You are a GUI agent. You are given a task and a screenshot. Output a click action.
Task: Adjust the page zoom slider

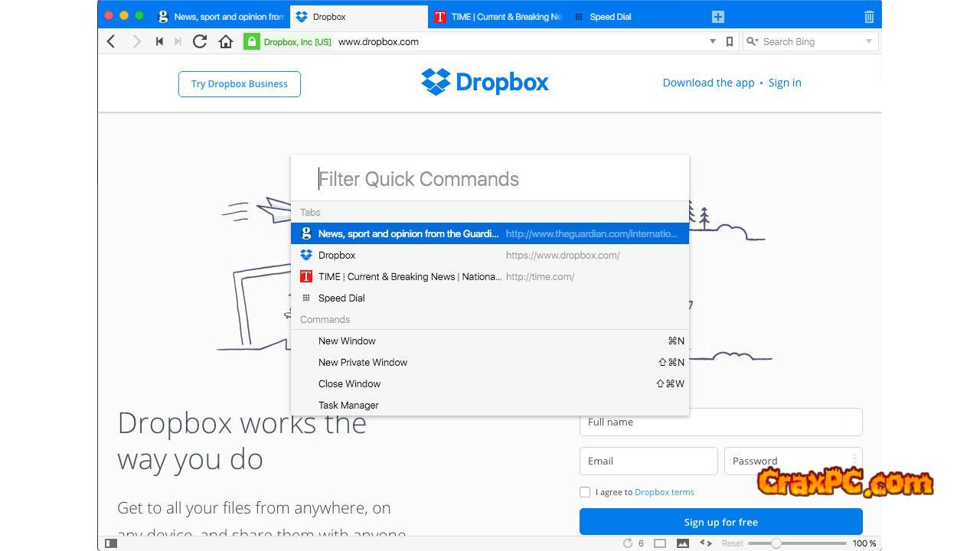[x=776, y=543]
